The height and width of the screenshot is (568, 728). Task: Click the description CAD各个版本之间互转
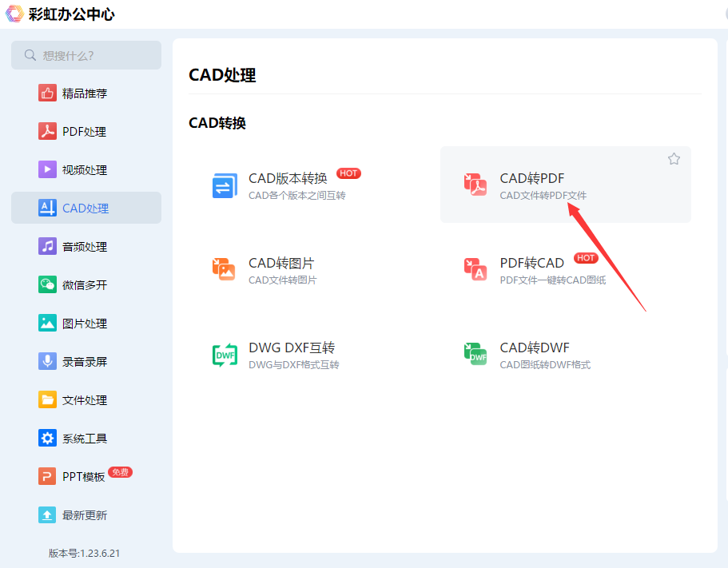[x=297, y=196]
